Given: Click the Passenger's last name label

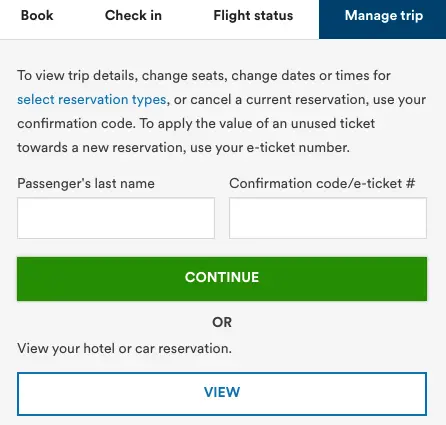Looking at the screenshot, I should tap(86, 183).
